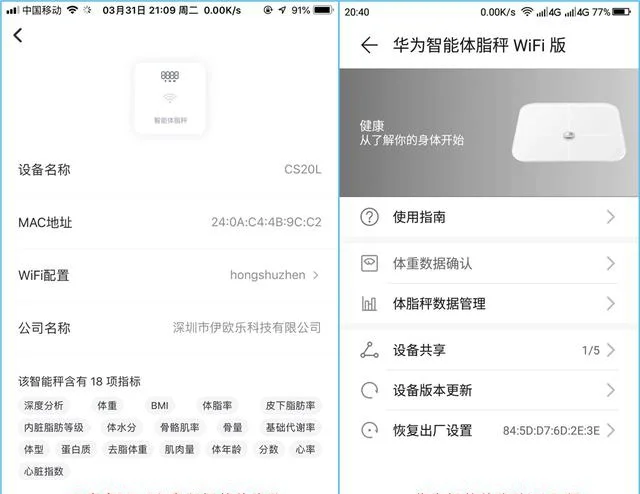This screenshot has height=494, width=640.
Task: Select the 体脂秤数据管理 menu entry
Action: 489,303
